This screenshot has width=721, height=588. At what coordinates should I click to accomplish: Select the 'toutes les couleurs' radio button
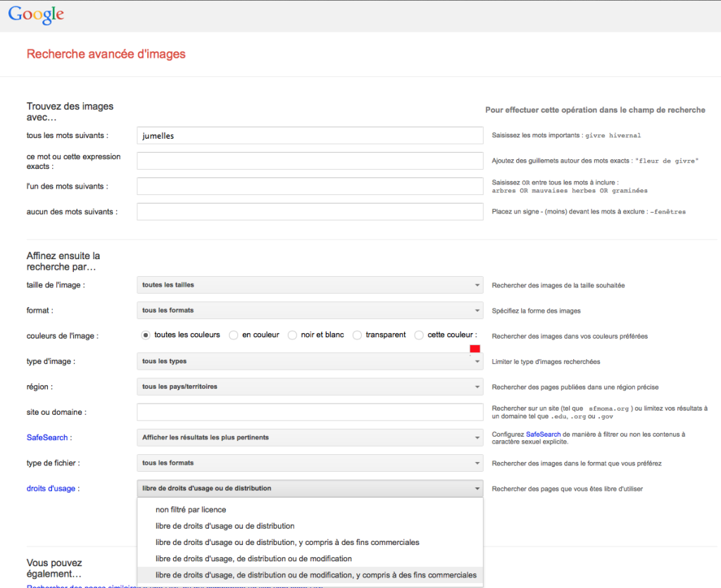(x=146, y=335)
